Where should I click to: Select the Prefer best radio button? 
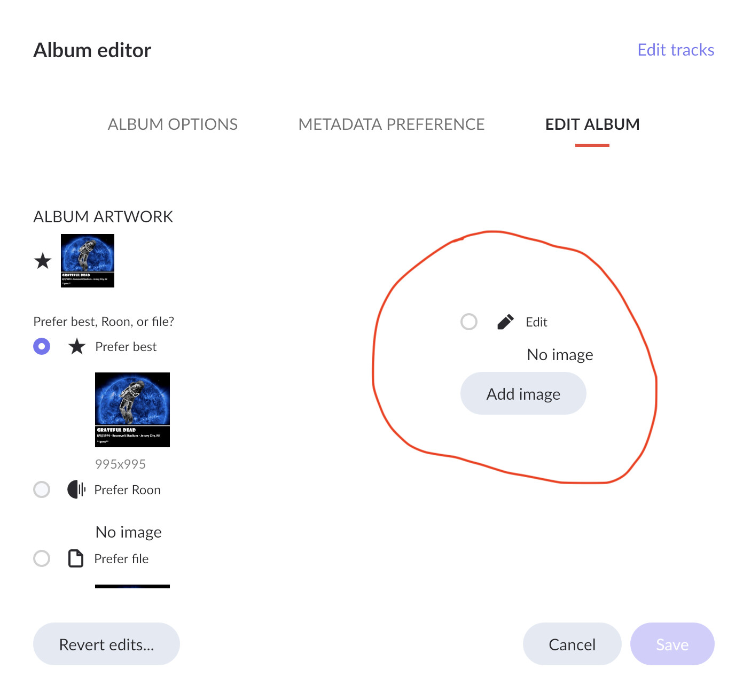pyautogui.click(x=42, y=346)
